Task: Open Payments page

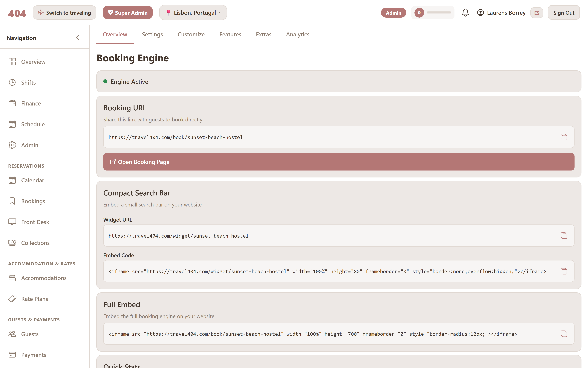Action: coord(45,355)
